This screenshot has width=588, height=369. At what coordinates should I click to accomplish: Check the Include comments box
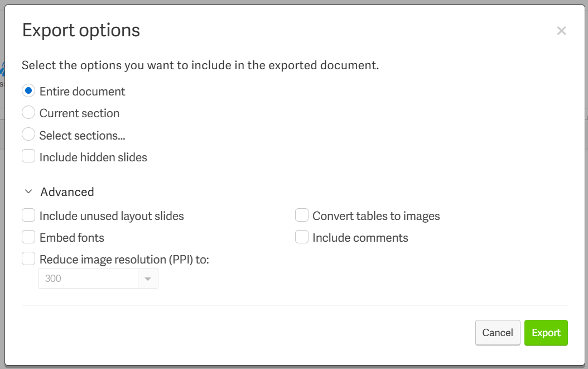point(301,237)
